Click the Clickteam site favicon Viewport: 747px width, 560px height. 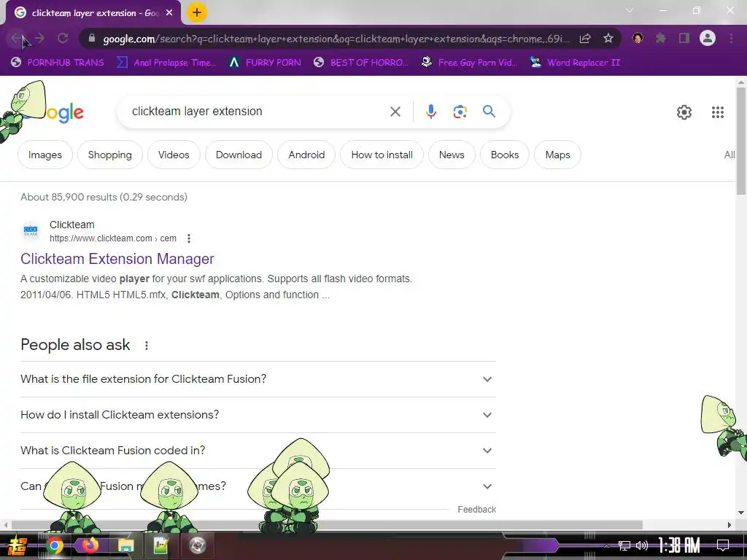coord(31,231)
